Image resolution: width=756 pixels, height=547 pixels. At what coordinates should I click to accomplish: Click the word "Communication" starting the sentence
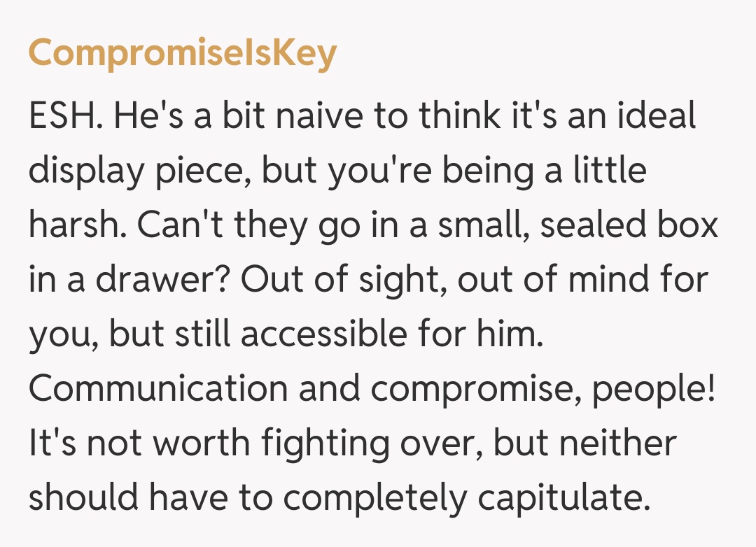[x=158, y=390]
